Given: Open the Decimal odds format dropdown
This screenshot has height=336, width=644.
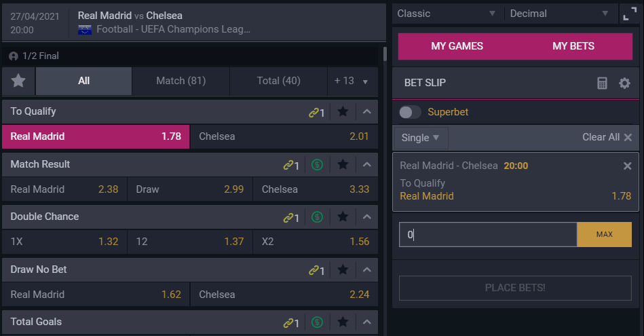Looking at the screenshot, I should coord(560,14).
